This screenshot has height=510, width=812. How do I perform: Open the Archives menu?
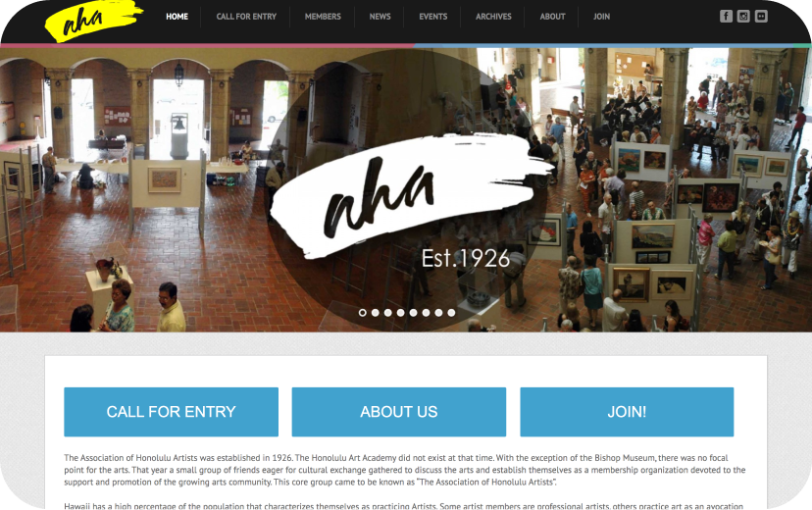pos(493,17)
